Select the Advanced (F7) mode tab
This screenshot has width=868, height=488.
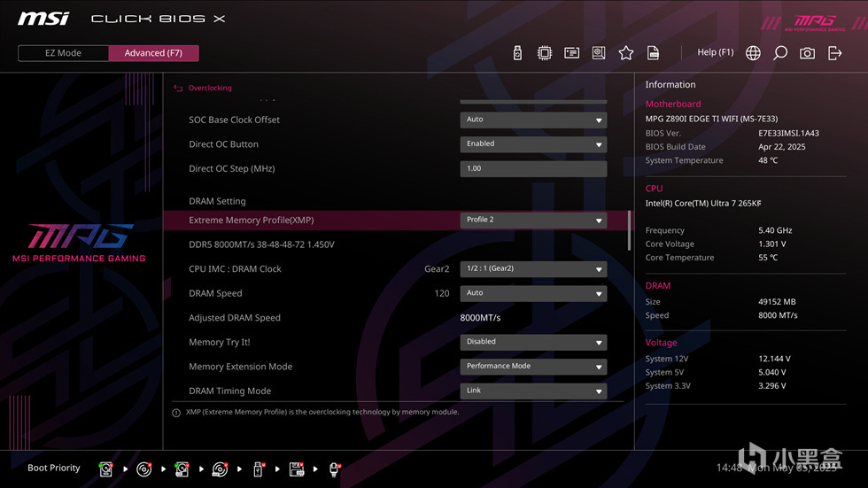(153, 53)
